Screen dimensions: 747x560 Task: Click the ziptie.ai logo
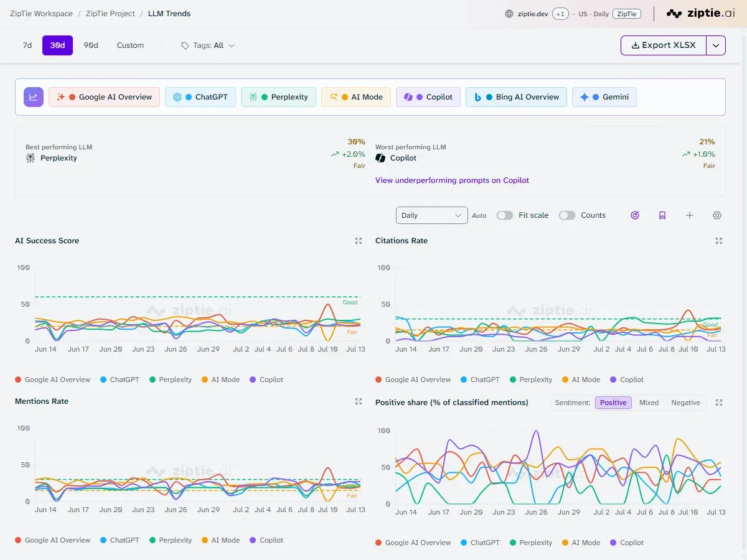[700, 14]
